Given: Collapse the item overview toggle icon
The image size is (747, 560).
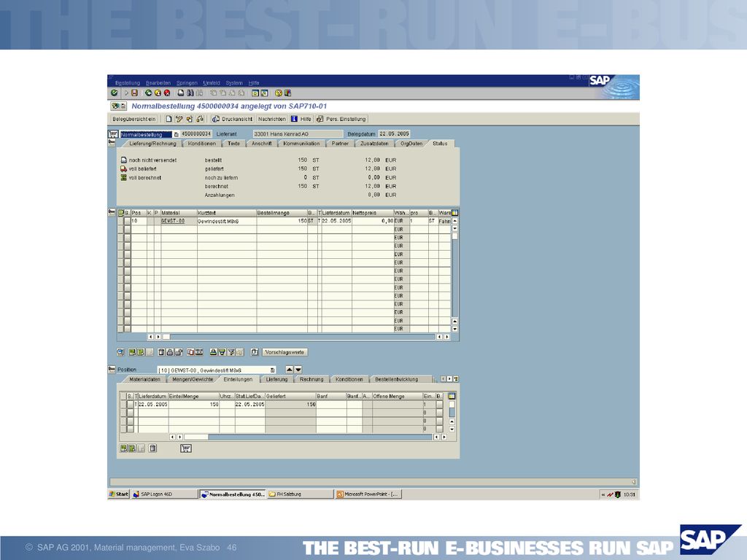Looking at the screenshot, I should pyautogui.click(x=112, y=212).
